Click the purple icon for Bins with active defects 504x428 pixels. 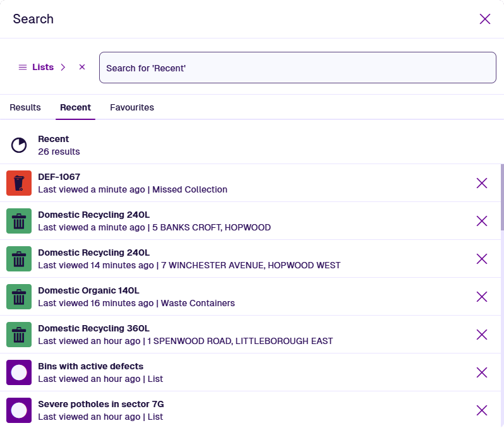click(19, 372)
